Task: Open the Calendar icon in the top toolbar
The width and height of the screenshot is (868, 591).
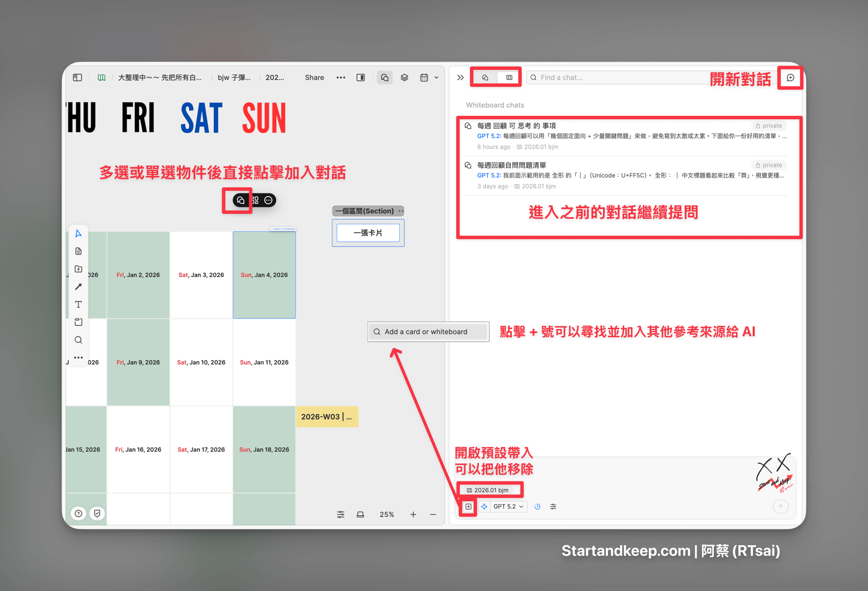Action: [x=424, y=77]
